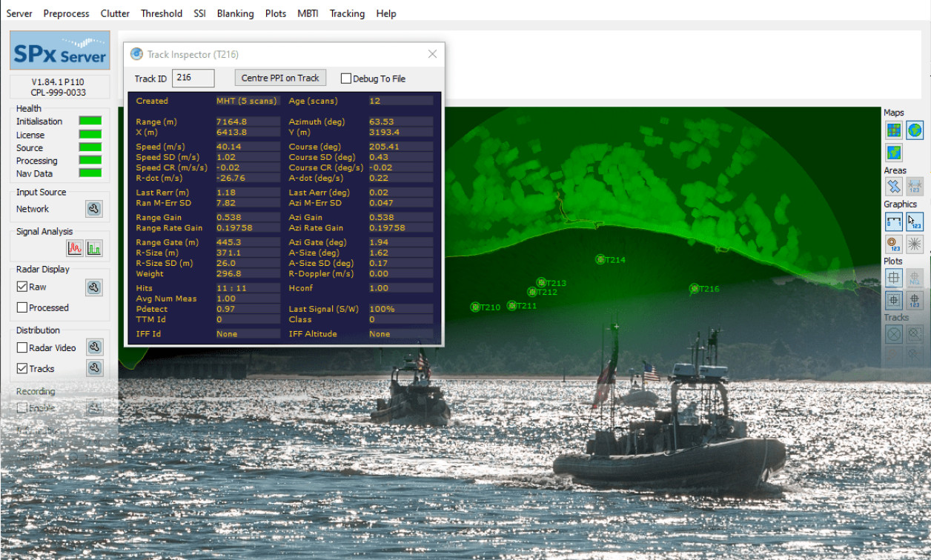Select the land map icon in Maps second row

pos(894,153)
